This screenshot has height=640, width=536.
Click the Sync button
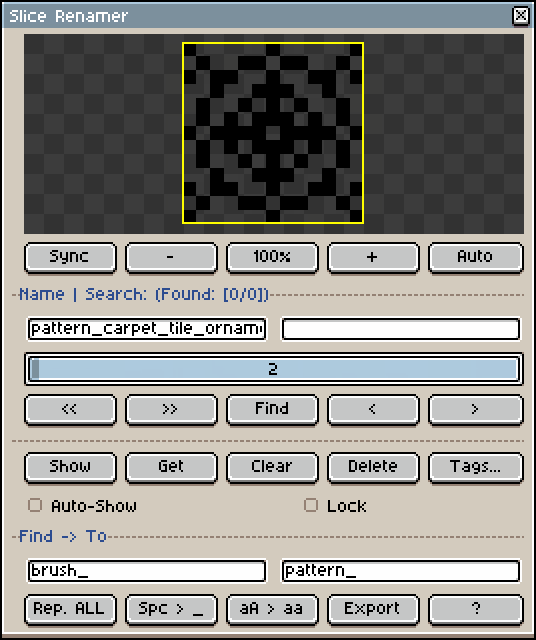coord(70,257)
